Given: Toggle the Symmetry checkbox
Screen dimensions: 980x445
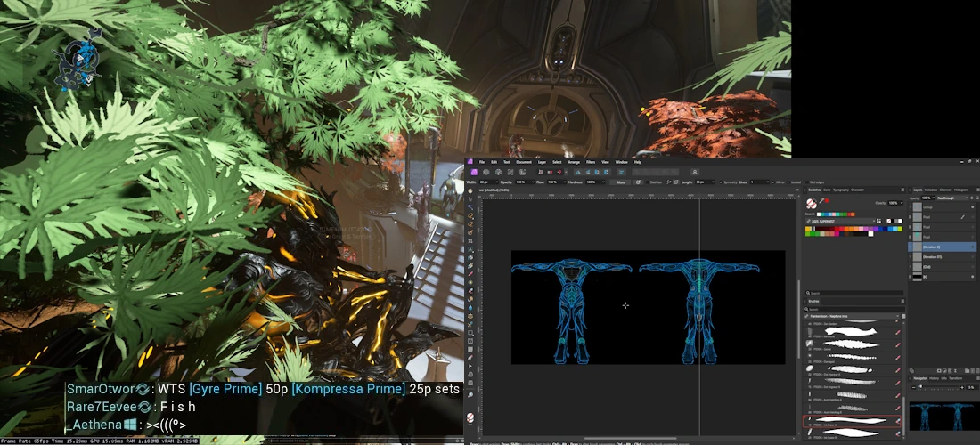Looking at the screenshot, I should click(722, 182).
